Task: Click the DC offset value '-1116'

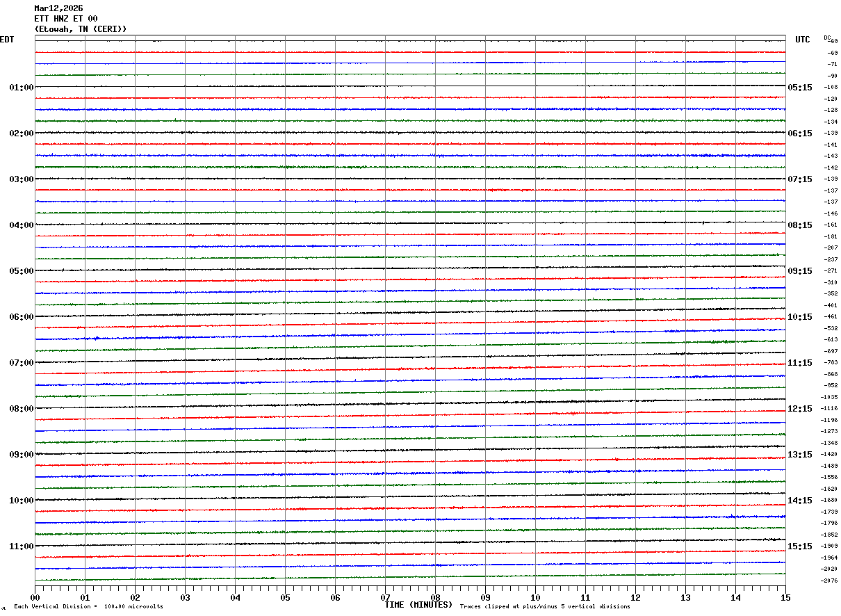Action: pos(829,409)
